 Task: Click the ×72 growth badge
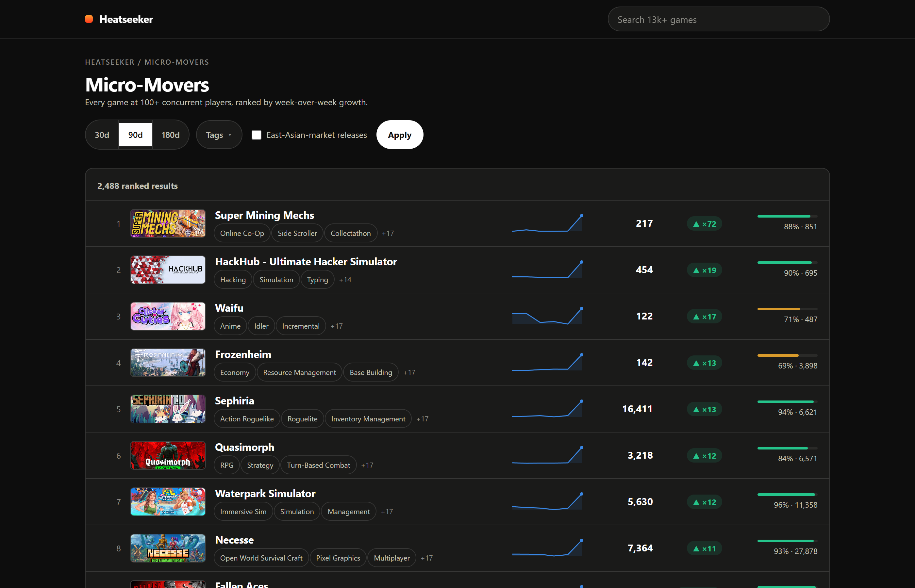point(704,224)
